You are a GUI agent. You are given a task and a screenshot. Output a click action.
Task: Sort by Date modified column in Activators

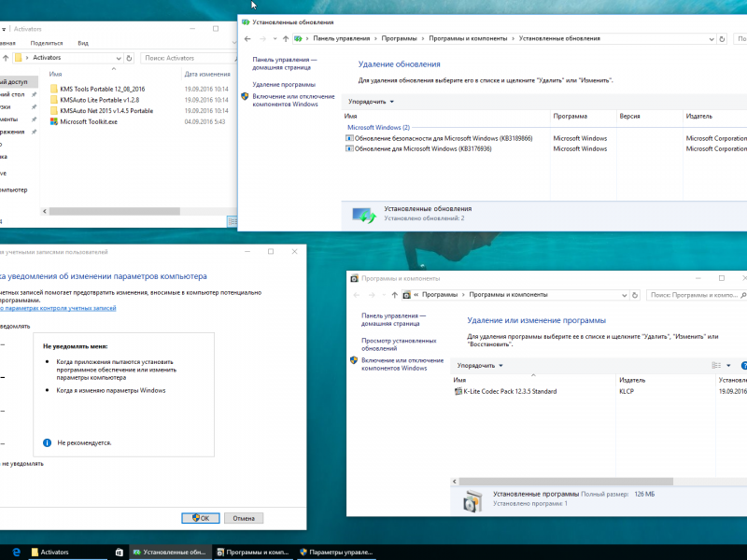pos(207,74)
